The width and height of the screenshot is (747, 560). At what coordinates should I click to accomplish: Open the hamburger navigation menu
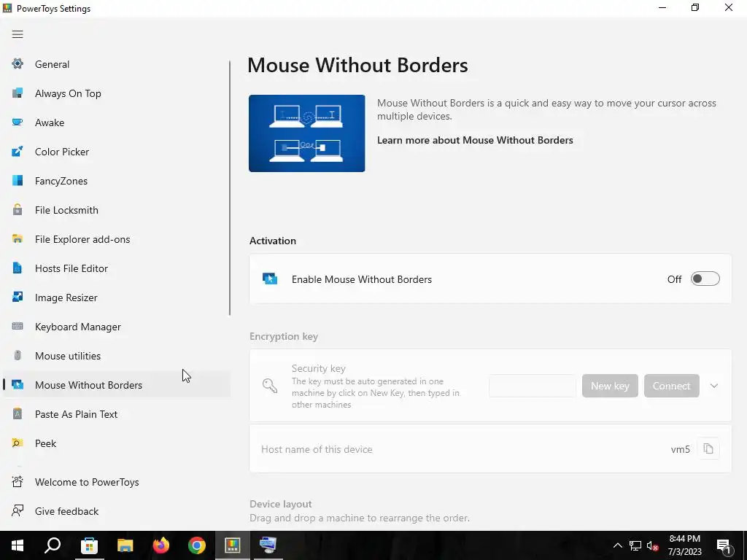coord(18,34)
